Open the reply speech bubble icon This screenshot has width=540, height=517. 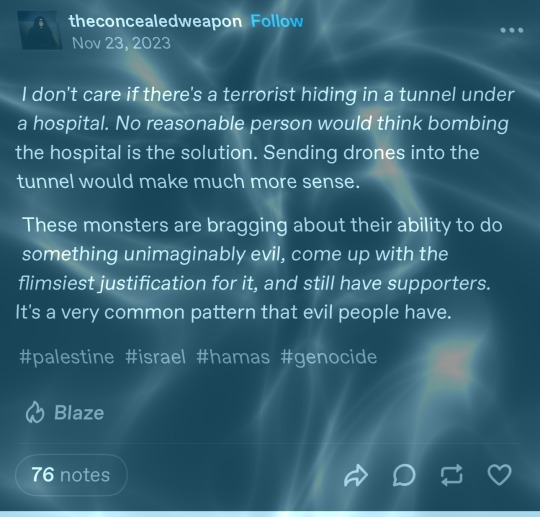pyautogui.click(x=404, y=475)
